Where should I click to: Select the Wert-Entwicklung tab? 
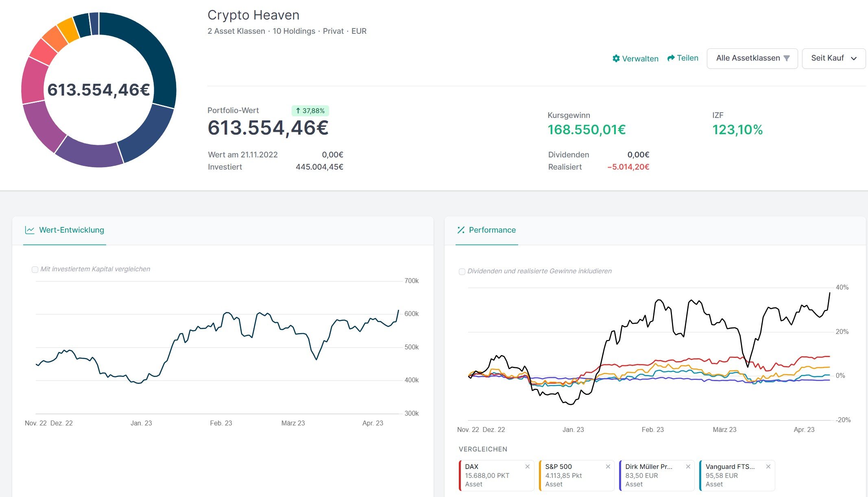pos(71,230)
